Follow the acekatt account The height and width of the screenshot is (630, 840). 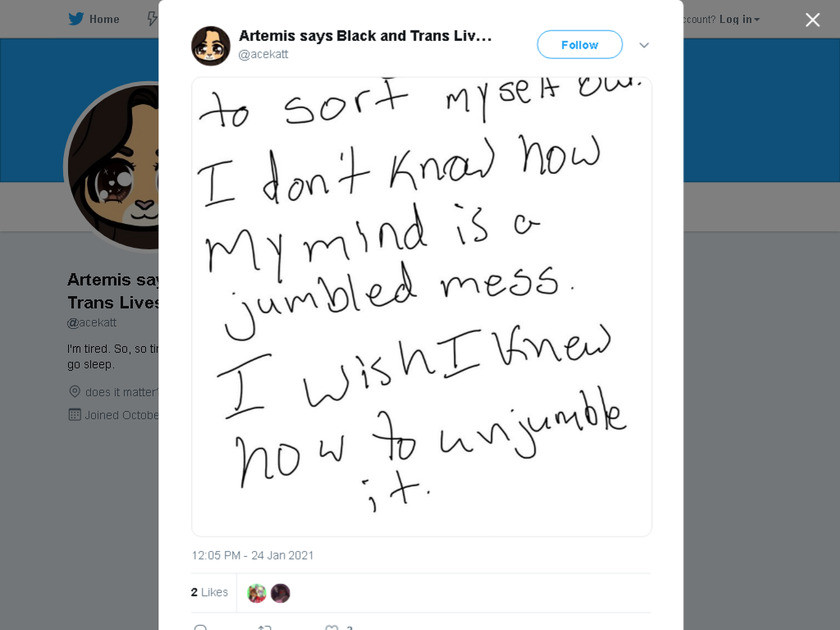tap(580, 45)
